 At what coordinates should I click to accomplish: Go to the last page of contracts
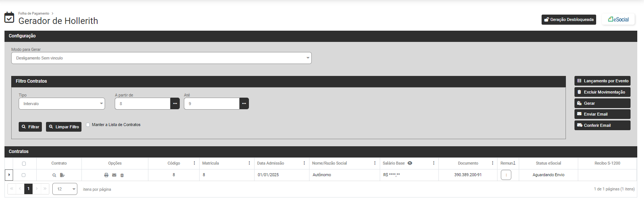pyautogui.click(x=45, y=189)
